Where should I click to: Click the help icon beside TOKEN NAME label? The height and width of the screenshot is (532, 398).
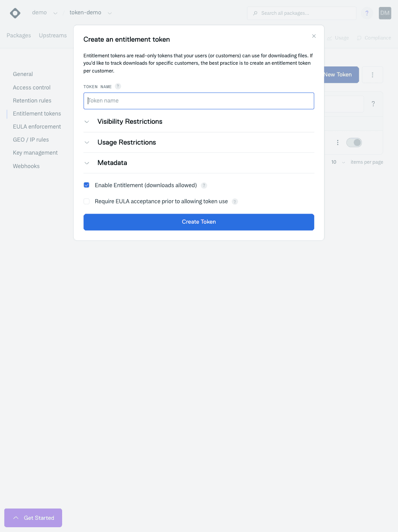point(117,86)
